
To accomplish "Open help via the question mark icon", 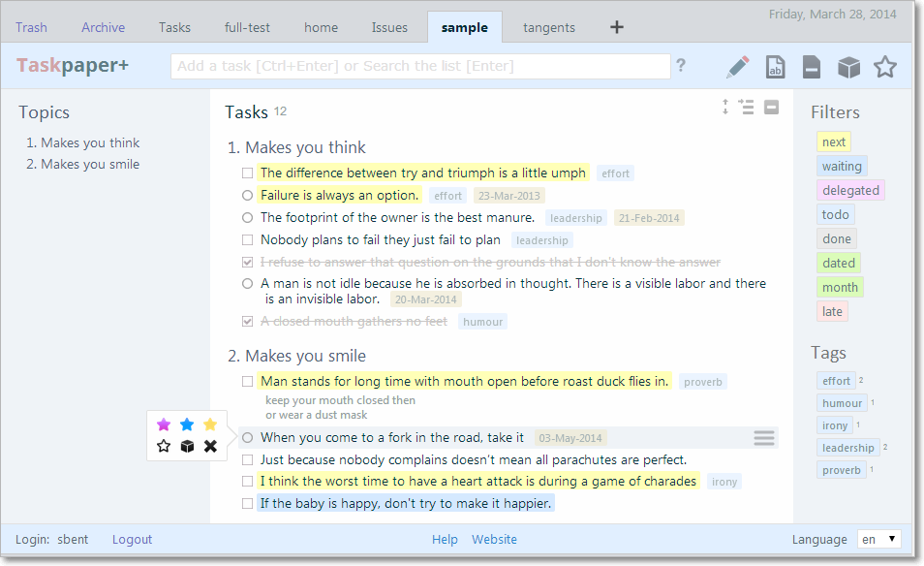I will click(x=681, y=66).
